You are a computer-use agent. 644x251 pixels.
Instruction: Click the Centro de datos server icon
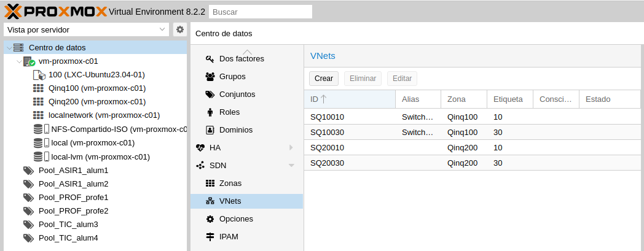18,48
